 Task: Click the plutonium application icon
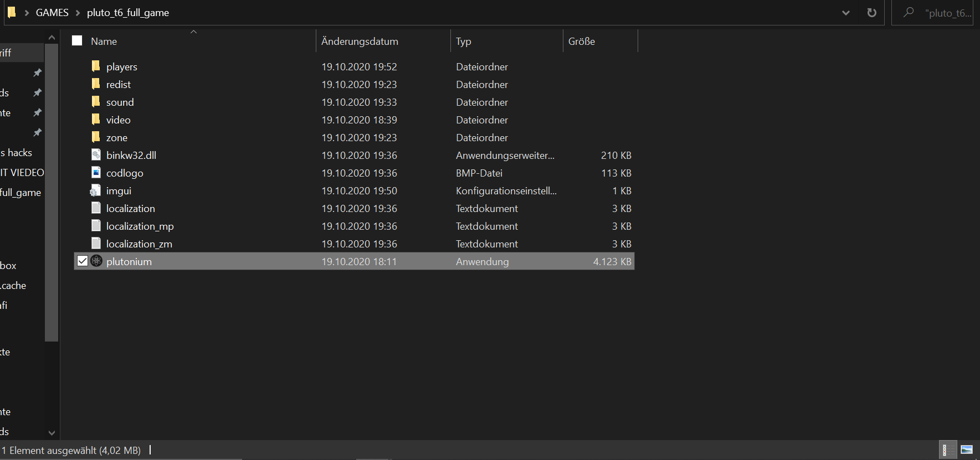coord(96,261)
